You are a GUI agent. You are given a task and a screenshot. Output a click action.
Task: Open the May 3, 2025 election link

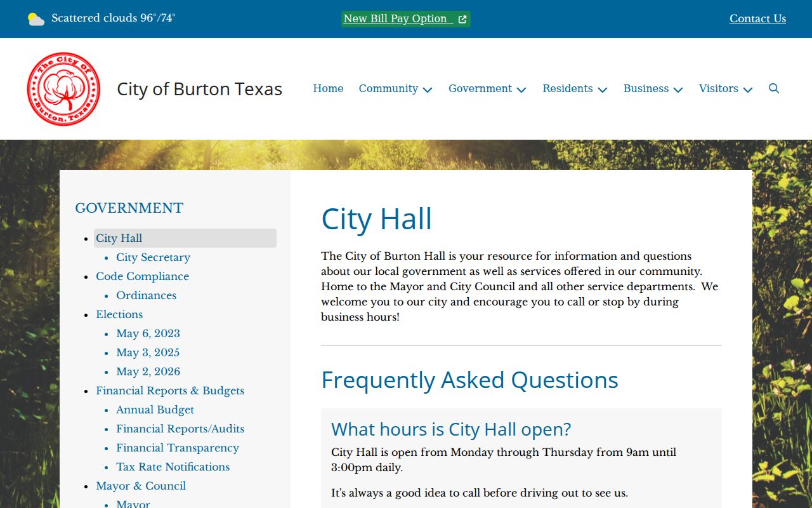pyautogui.click(x=148, y=352)
